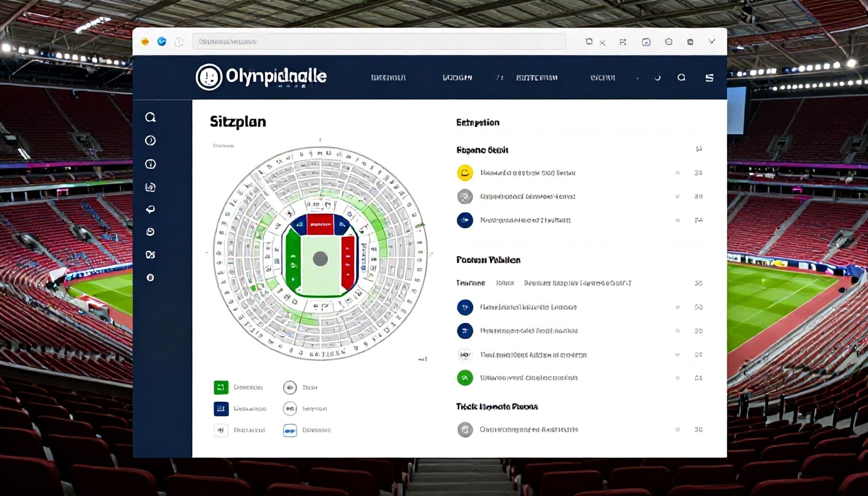Expand the green-circle row using its small chevron
This screenshot has height=496, width=868.
coord(677,378)
